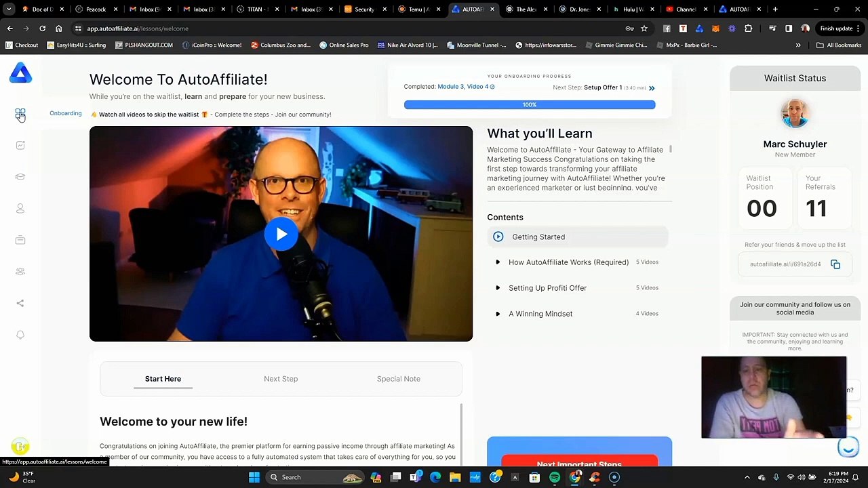Screen dimensions: 868x488
Task: Open the analytics chart icon in sidebar
Action: coord(20,145)
